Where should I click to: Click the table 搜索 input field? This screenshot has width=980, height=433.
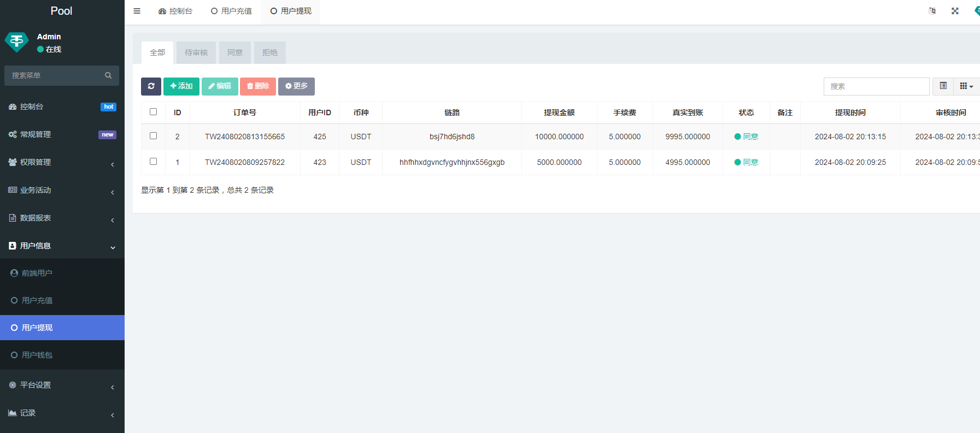876,86
